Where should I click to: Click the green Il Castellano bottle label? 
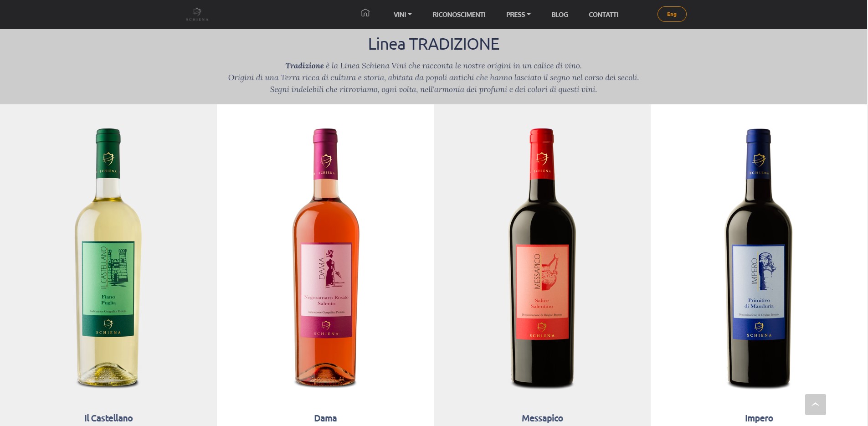click(x=108, y=289)
